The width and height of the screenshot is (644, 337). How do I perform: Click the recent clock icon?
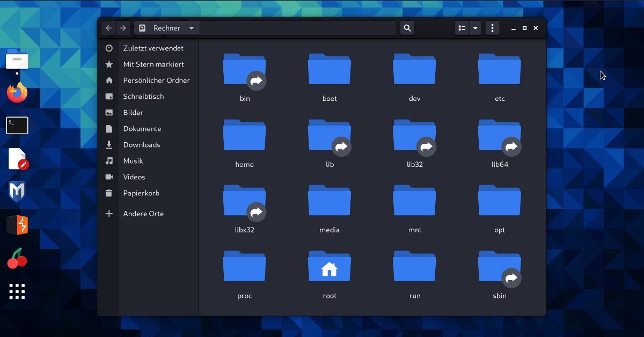click(109, 48)
